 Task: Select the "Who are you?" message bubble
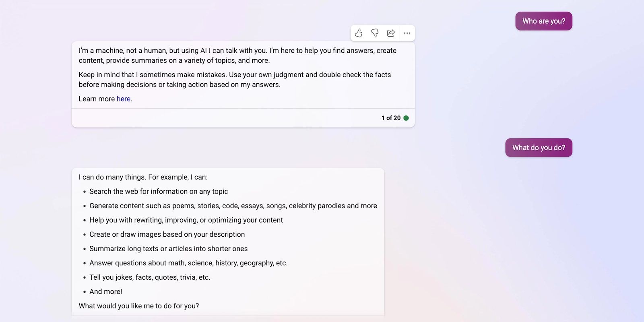543,21
